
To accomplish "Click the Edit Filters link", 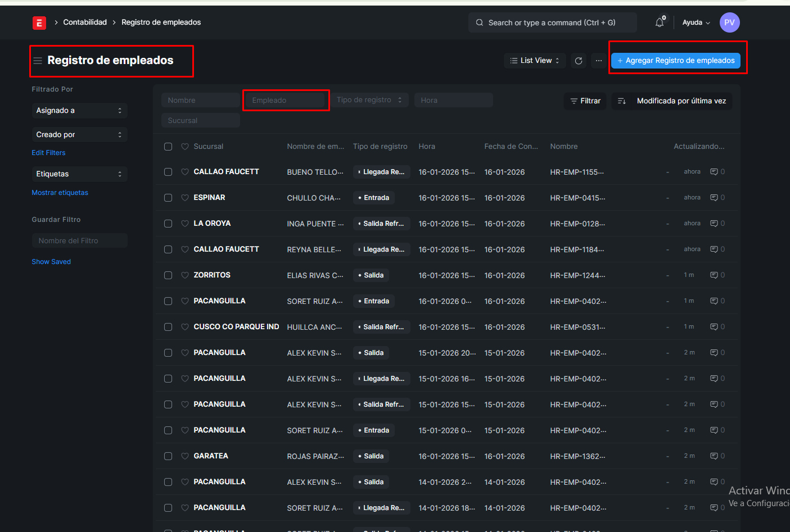I will point(48,153).
